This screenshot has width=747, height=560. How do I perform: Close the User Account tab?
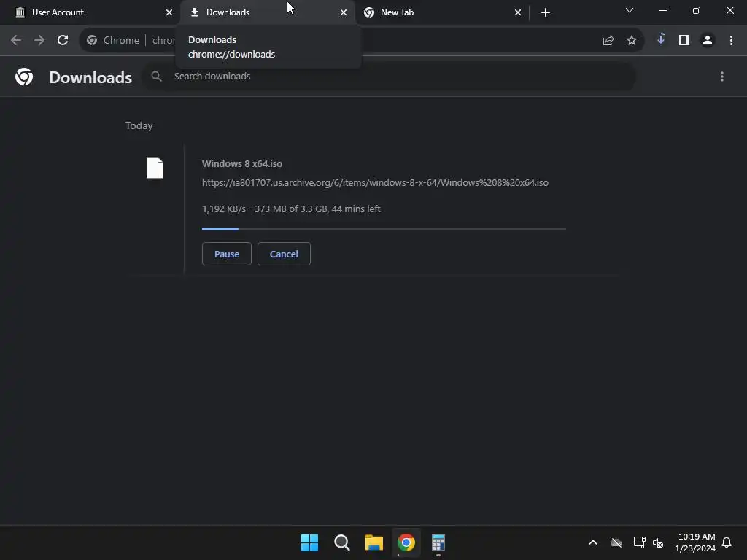click(x=169, y=12)
